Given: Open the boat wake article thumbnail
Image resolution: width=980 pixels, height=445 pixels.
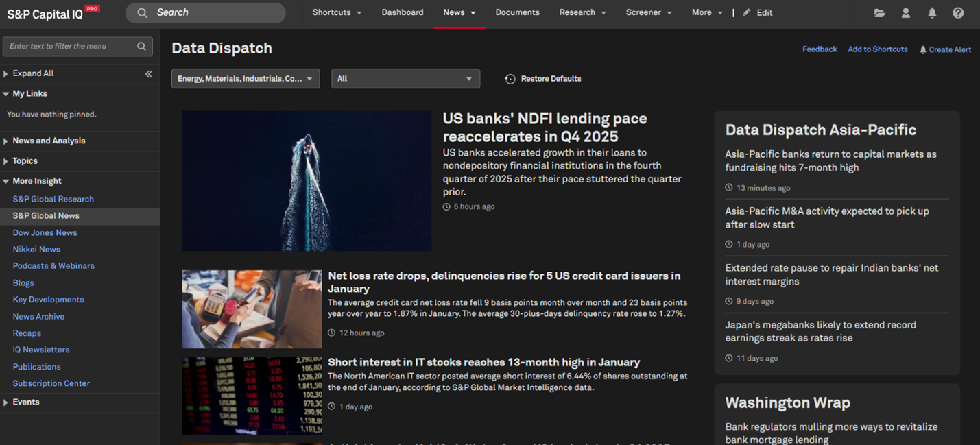Looking at the screenshot, I should coord(307,181).
